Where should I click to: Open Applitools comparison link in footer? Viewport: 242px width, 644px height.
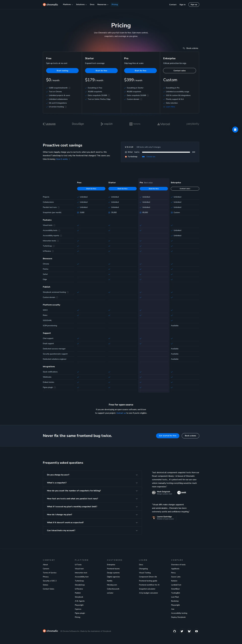pos(175,569)
